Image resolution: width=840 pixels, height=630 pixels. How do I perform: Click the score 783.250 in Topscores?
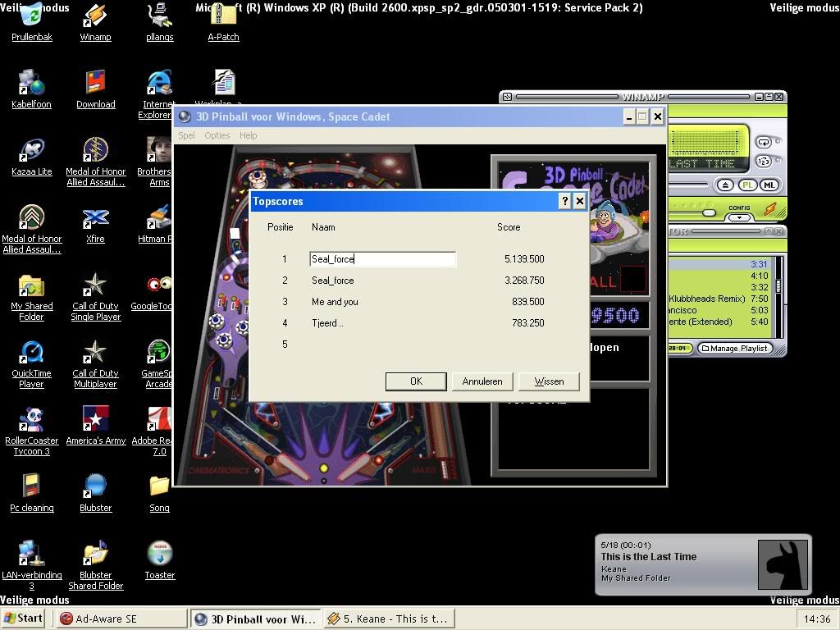tap(527, 323)
